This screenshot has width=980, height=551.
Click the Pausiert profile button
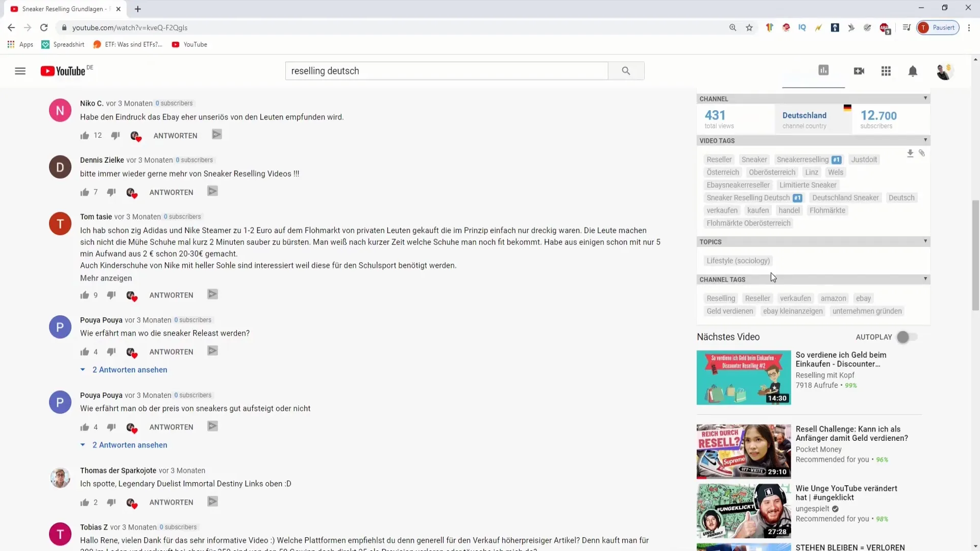[x=938, y=28]
